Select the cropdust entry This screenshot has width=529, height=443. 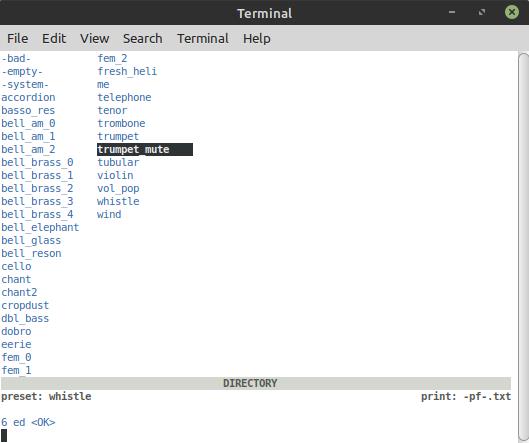[25, 305]
